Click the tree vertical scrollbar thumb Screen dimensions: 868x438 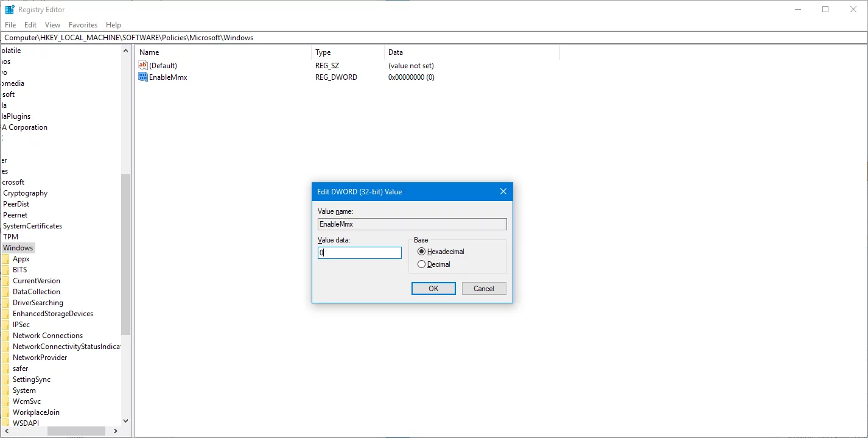126,254
